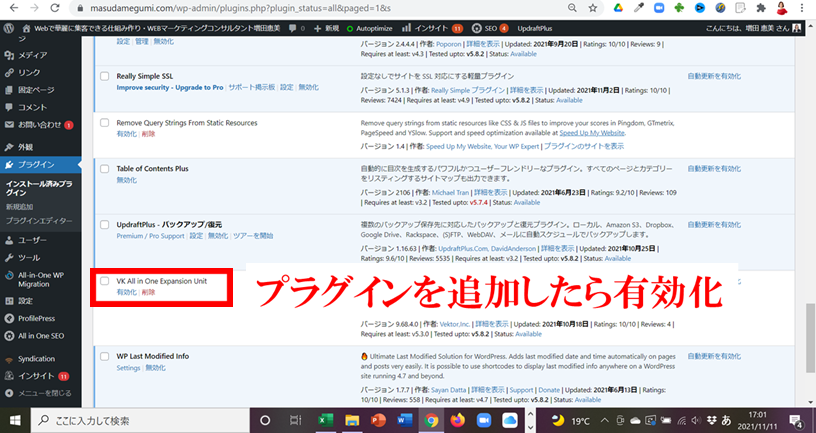The image size is (816, 433).
Task: Open the site name menu in admin bar
Action: tap(152, 28)
